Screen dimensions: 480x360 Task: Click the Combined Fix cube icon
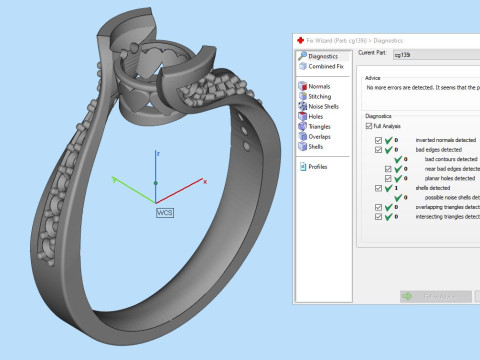[303, 66]
